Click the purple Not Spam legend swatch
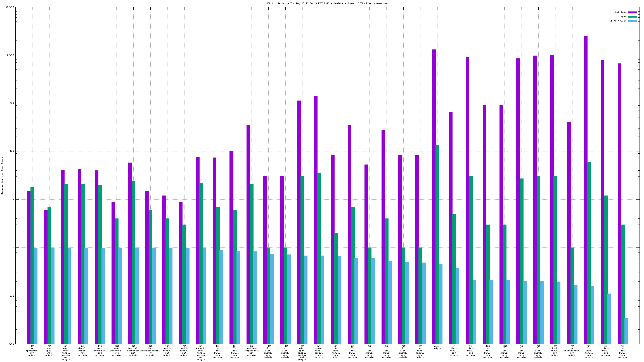This screenshot has height=362, width=644. pos(632,12)
